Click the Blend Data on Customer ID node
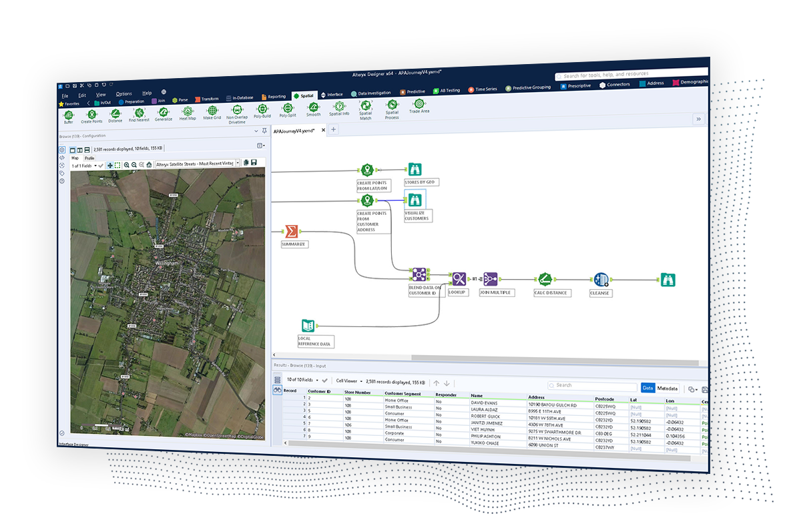The image size is (787, 532). [x=419, y=274]
